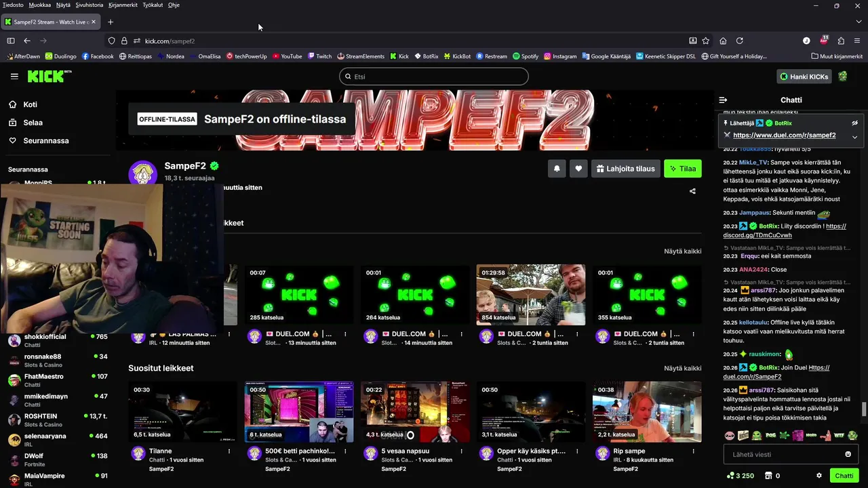Open the 355 katselua video thumbnail
The height and width of the screenshot is (488, 868).
point(647,295)
